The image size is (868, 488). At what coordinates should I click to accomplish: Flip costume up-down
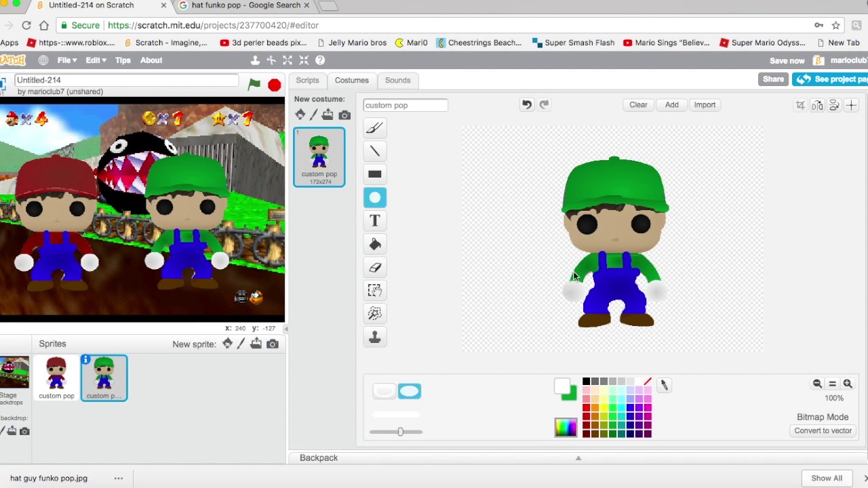pyautogui.click(x=834, y=105)
